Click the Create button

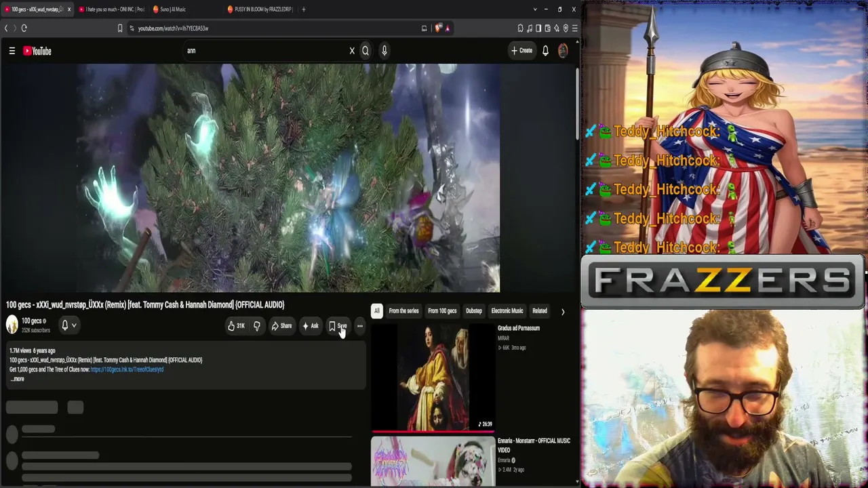tap(521, 51)
